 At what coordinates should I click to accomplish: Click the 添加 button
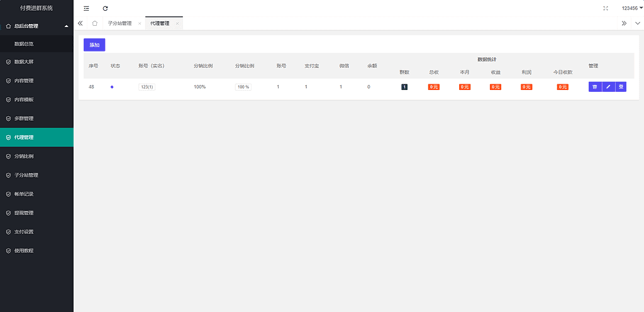pos(94,45)
